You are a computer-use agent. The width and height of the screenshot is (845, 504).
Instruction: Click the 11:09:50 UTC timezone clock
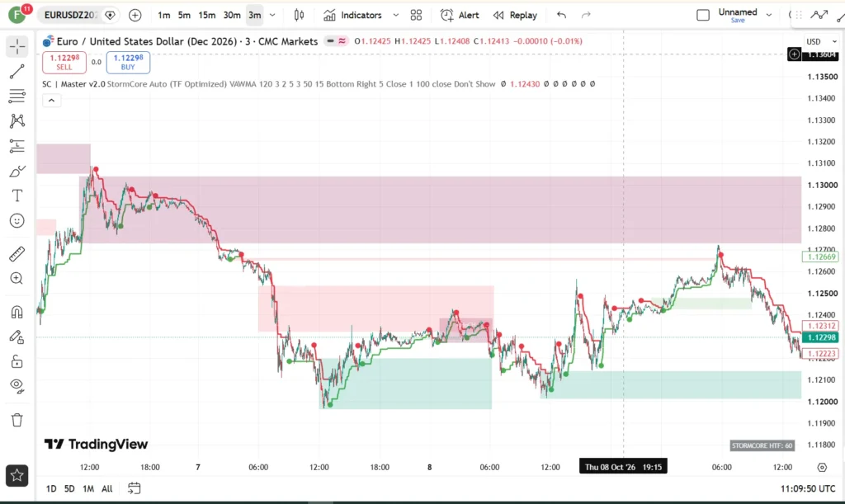[808, 488]
